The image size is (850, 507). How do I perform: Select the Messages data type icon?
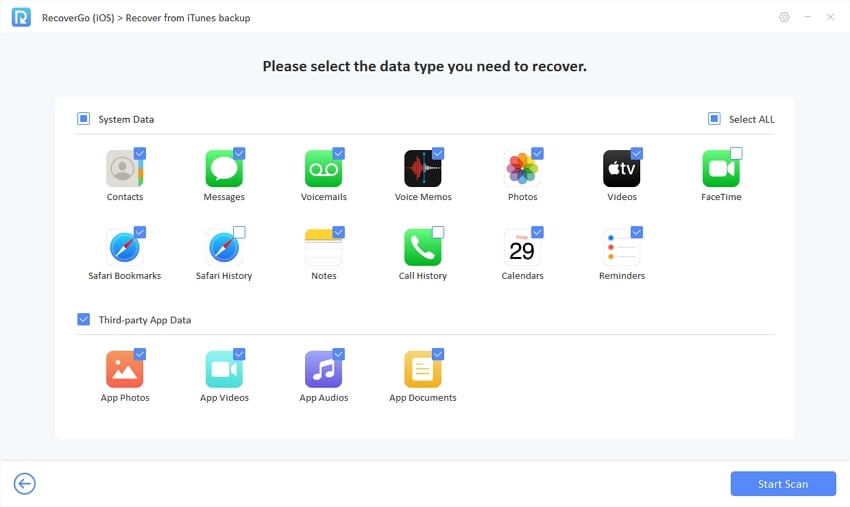(223, 169)
